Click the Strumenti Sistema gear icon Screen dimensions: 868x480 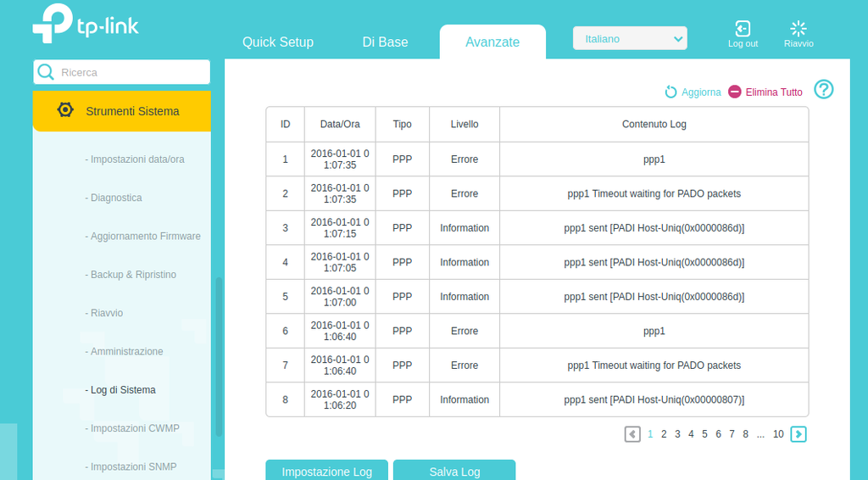(65, 110)
